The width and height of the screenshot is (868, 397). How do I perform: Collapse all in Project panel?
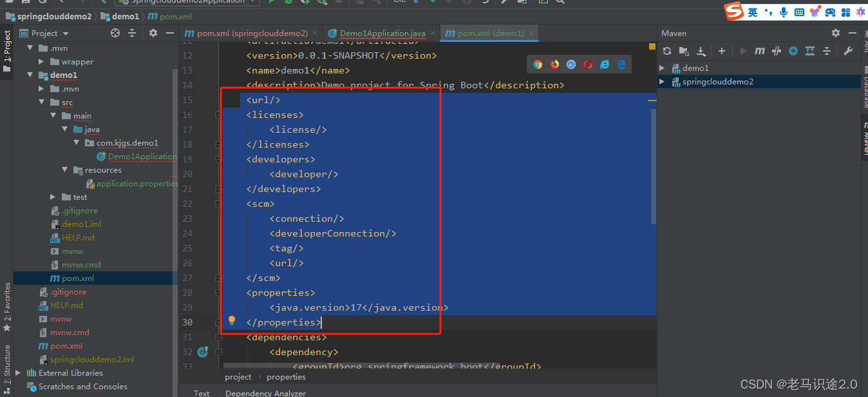132,33
